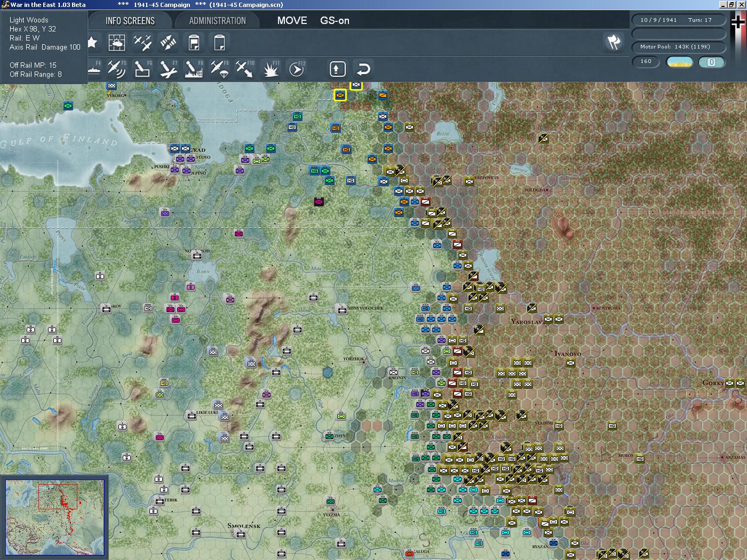The height and width of the screenshot is (560, 747).
Task: Click the empty status pill below date
Action: coord(679,34)
